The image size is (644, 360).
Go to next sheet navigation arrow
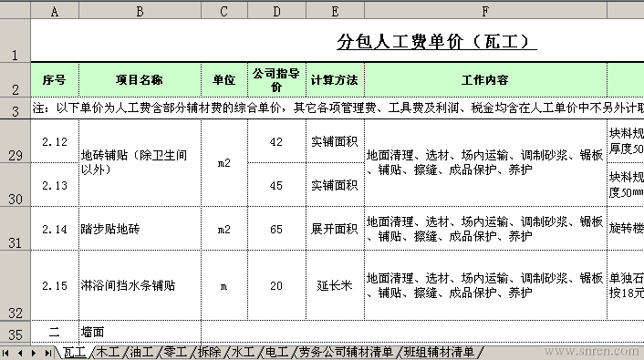point(34,353)
